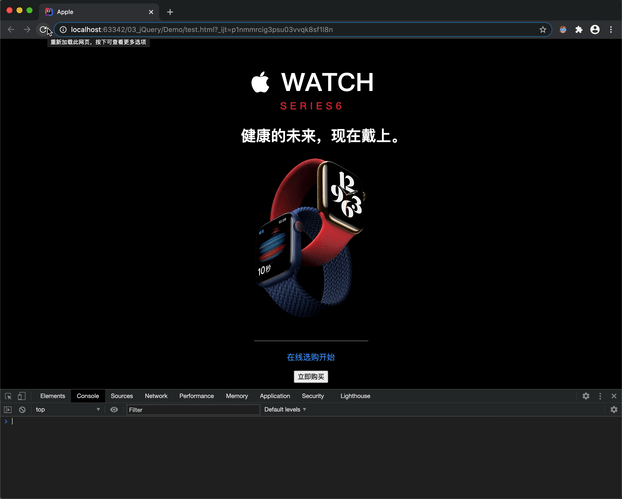Switch to the Console tab

pyautogui.click(x=88, y=396)
